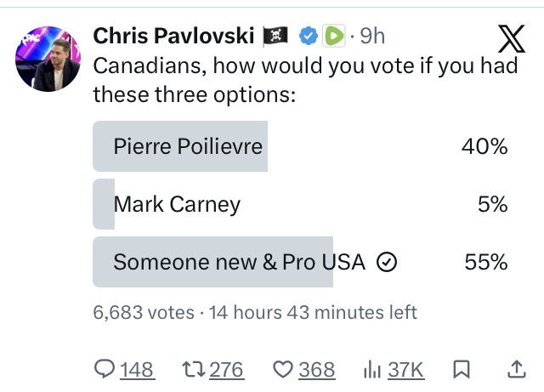544x392 pixels.
Task: Click the reply speech bubble icon
Action: [x=104, y=369]
